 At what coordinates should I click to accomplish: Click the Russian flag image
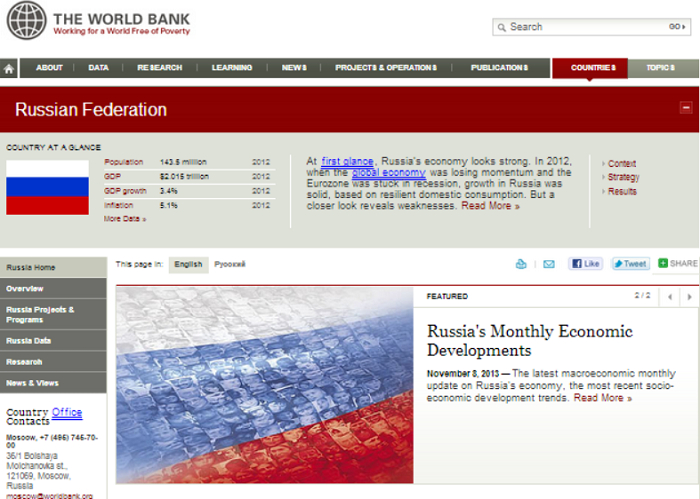[47, 187]
